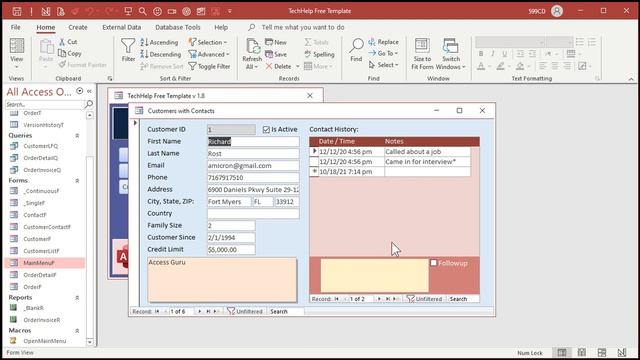The image size is (640, 360).
Task: Click the Search box in customer navigator
Action: click(x=286, y=311)
